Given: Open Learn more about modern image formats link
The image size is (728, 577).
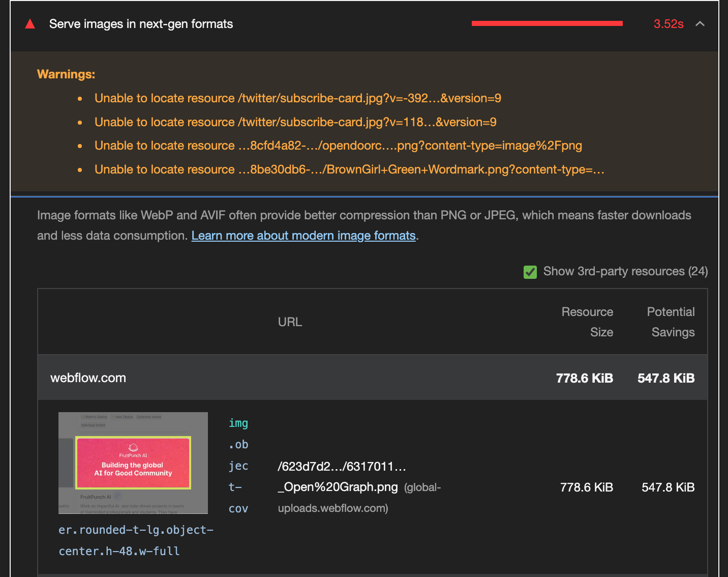Looking at the screenshot, I should tap(304, 236).
